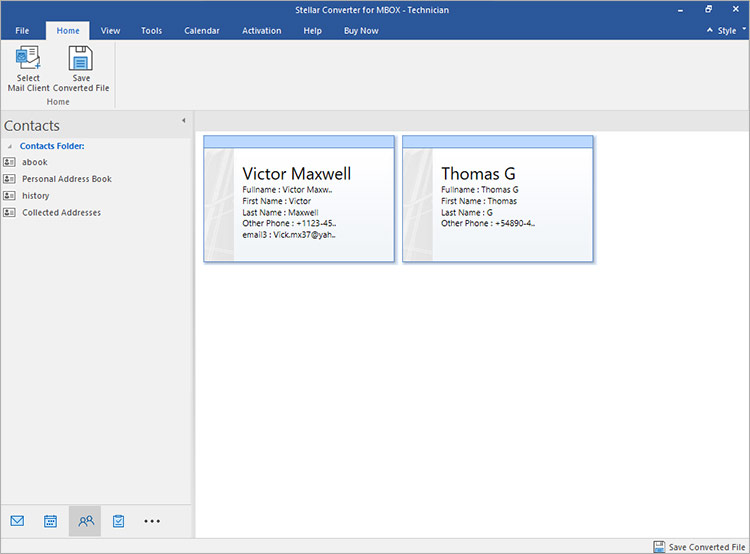Switch to Mail view icon
The width and height of the screenshot is (750, 554).
click(x=17, y=521)
